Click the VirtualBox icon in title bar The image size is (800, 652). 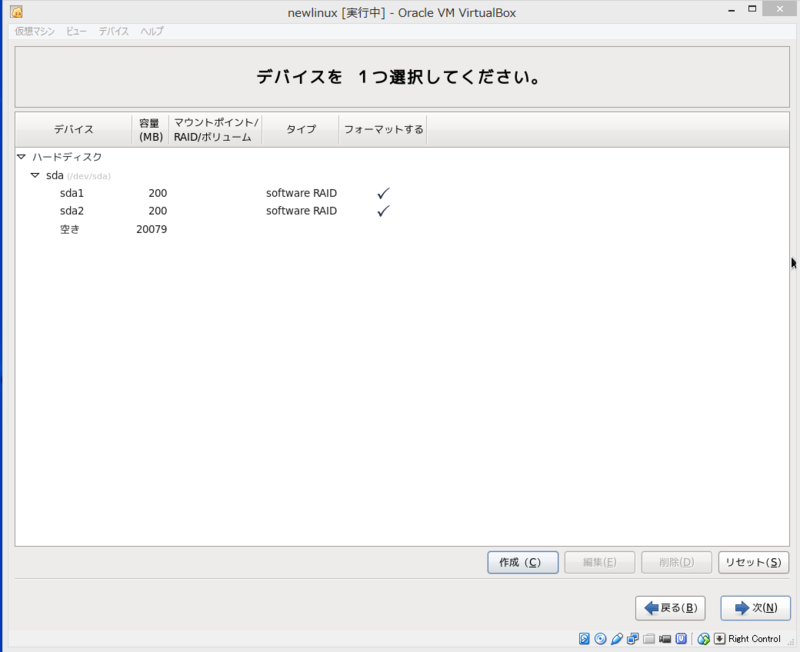tap(16, 12)
